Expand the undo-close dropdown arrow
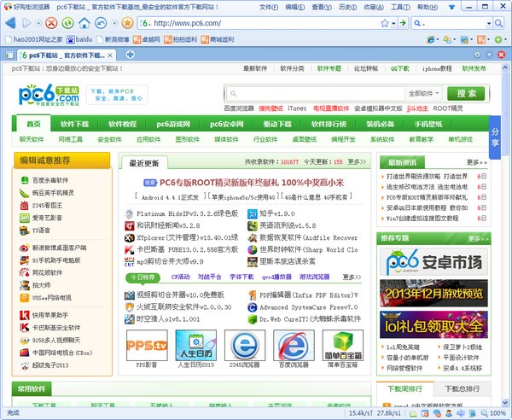This screenshot has height=420, width=512. (114, 23)
